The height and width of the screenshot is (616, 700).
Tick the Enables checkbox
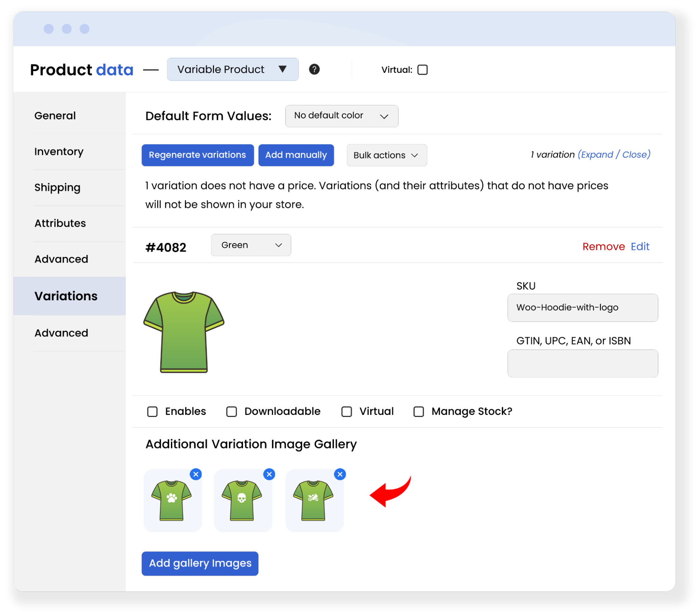[152, 411]
